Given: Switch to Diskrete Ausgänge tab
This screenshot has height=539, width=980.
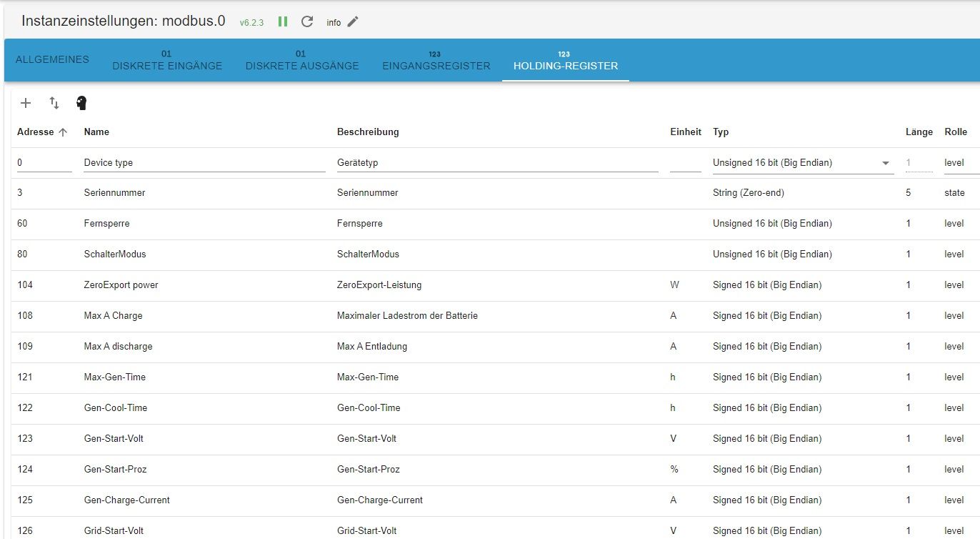Looking at the screenshot, I should pos(302,60).
